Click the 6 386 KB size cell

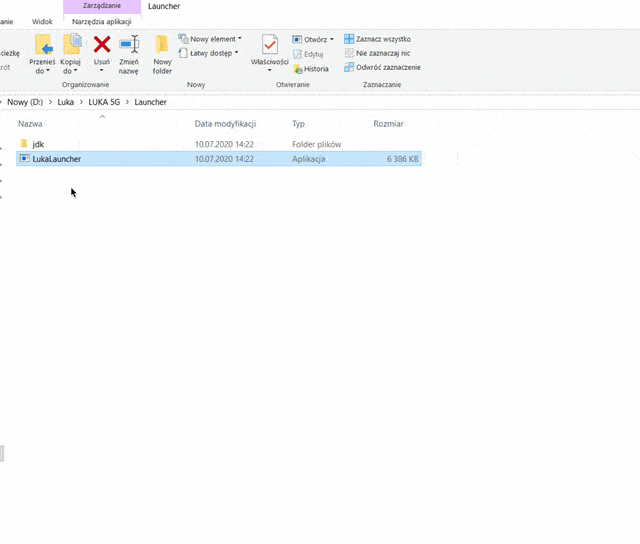(402, 159)
